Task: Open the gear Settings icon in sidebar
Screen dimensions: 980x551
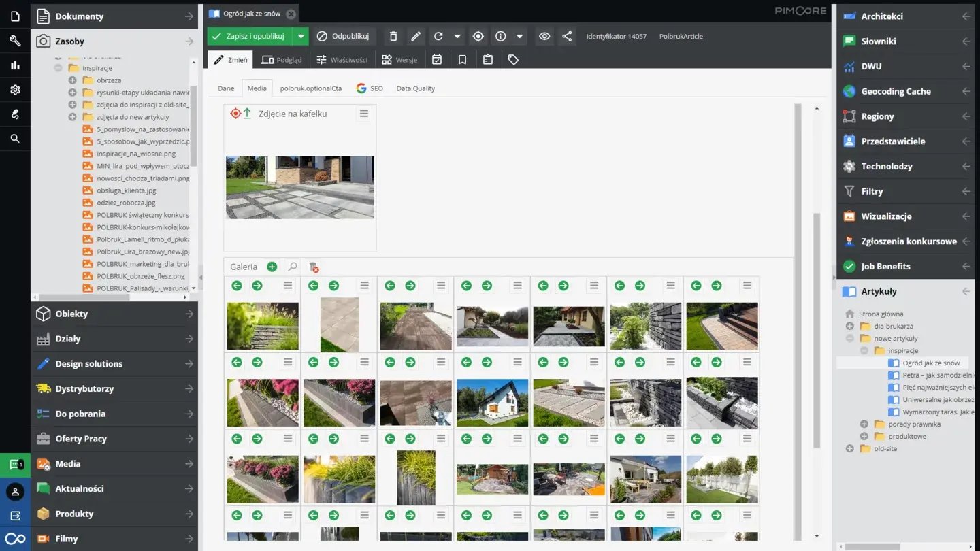Action: (15, 90)
